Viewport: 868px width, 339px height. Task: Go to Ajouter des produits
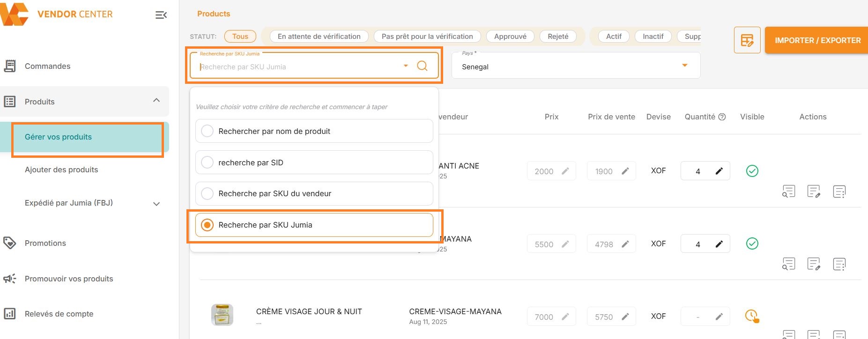click(x=61, y=169)
